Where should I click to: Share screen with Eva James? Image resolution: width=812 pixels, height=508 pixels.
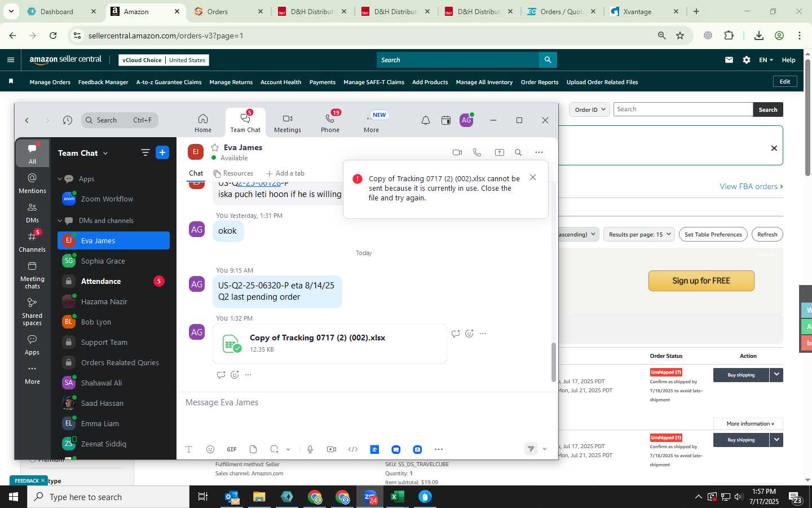tap(500, 152)
